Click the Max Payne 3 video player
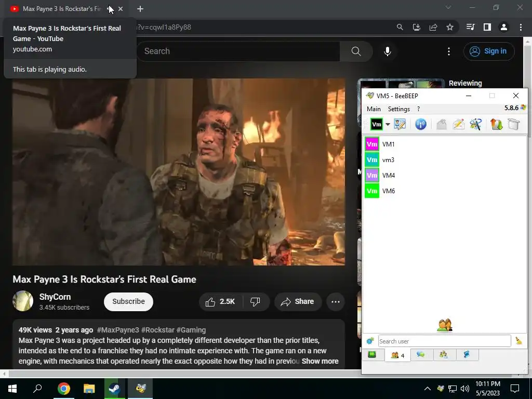This screenshot has width=532, height=399. 179,172
